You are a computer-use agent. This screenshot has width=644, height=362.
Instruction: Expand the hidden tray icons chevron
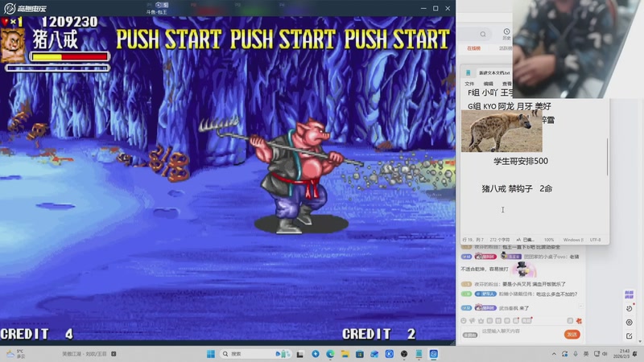(x=554, y=354)
